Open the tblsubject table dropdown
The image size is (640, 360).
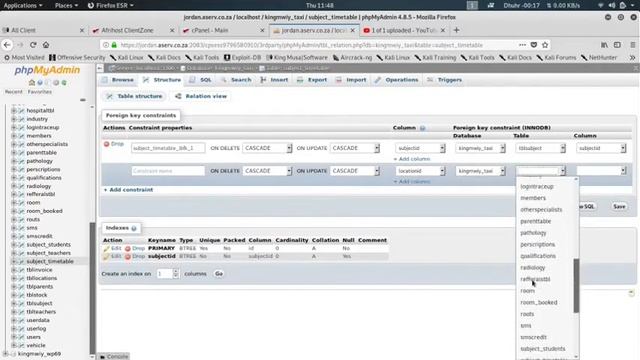click(x=540, y=148)
